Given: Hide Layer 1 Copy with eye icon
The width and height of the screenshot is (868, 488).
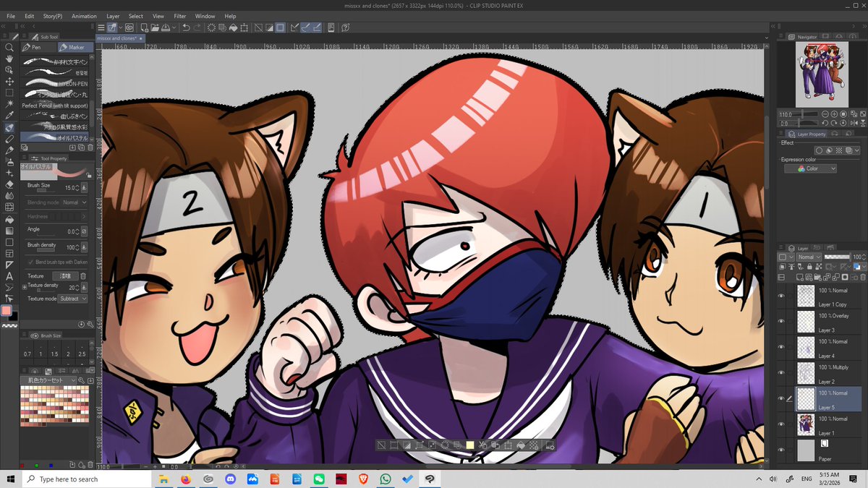Looking at the screenshot, I should point(781,296).
